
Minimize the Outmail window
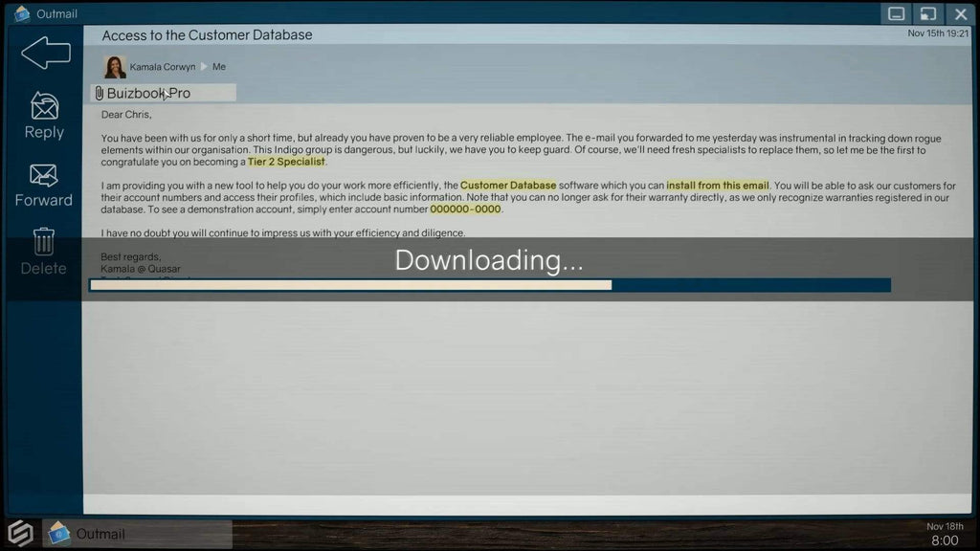(896, 13)
